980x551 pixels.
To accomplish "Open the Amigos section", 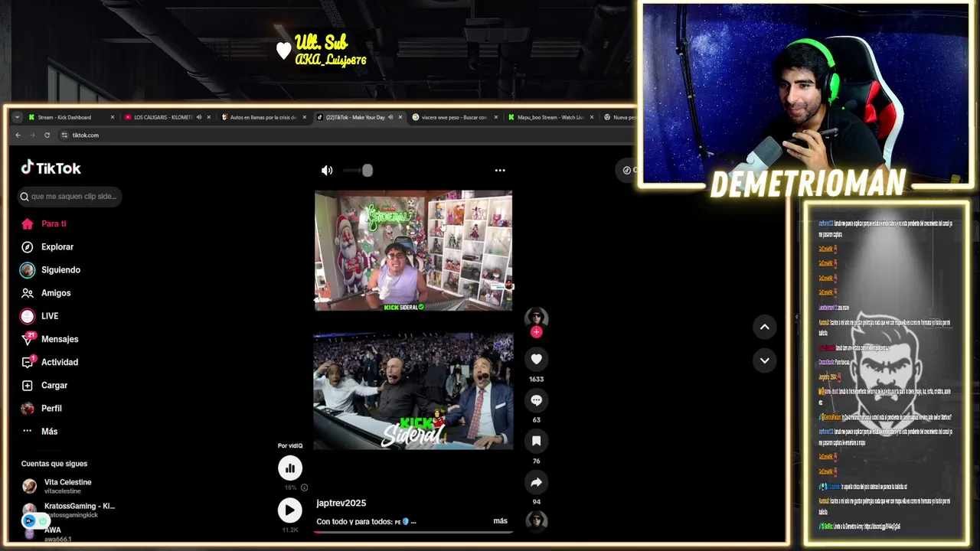I will [x=56, y=292].
